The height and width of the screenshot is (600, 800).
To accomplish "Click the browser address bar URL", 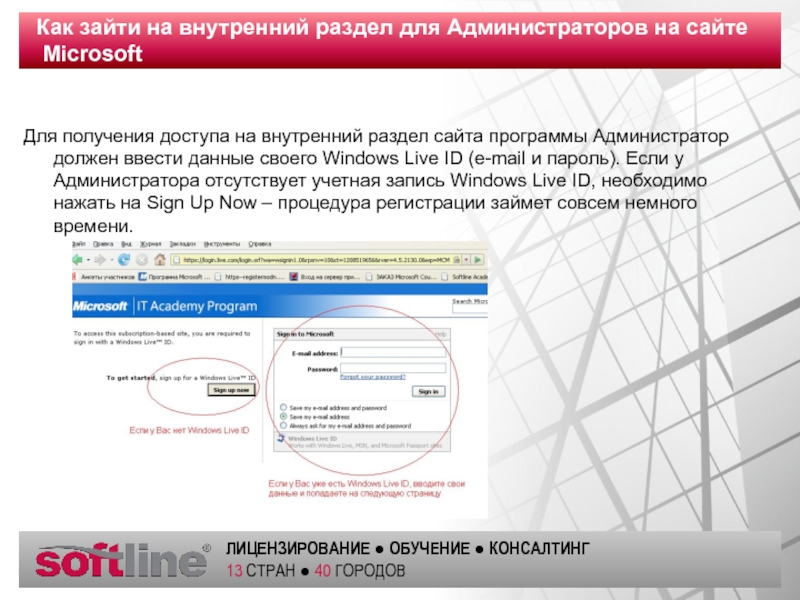I will point(316,260).
